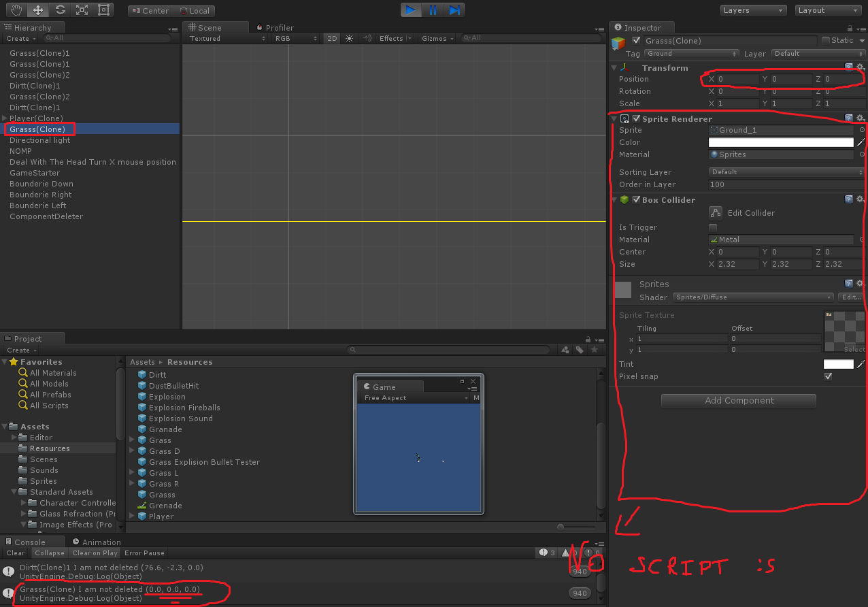Switch to the Animation tab
This screenshot has width=868, height=607.
(x=97, y=542)
